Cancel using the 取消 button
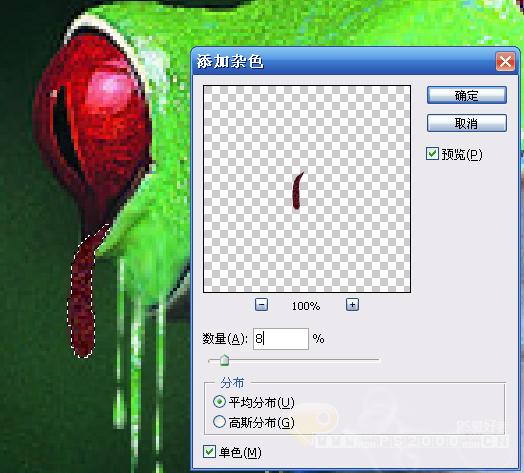 pyautogui.click(x=467, y=123)
